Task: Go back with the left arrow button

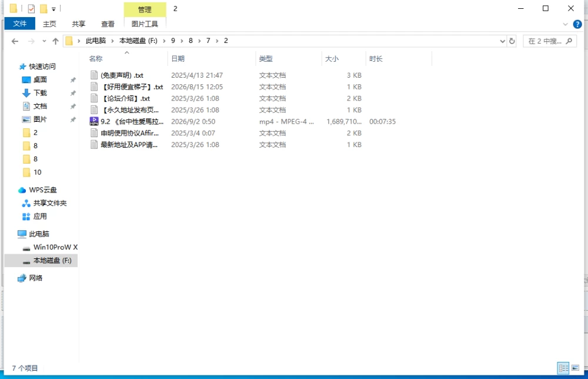Action: tap(15, 41)
